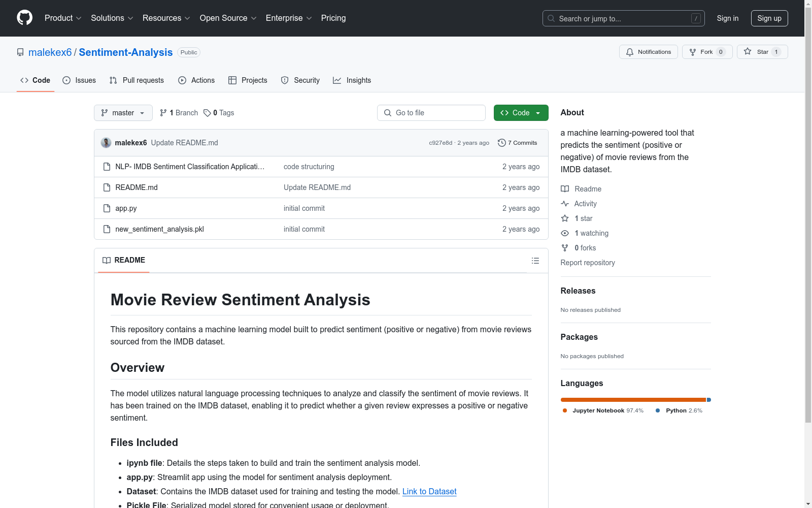Switch to the Actions tab
812x508 pixels.
(196, 80)
